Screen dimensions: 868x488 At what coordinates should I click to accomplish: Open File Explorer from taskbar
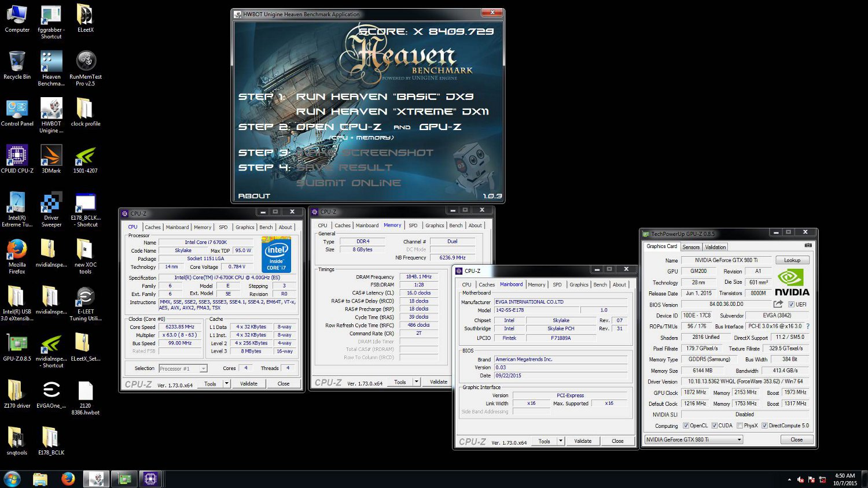pyautogui.click(x=40, y=479)
